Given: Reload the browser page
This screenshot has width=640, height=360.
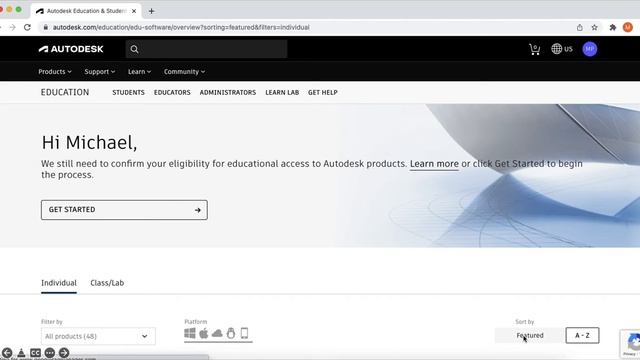Looking at the screenshot, I should click(x=27, y=27).
